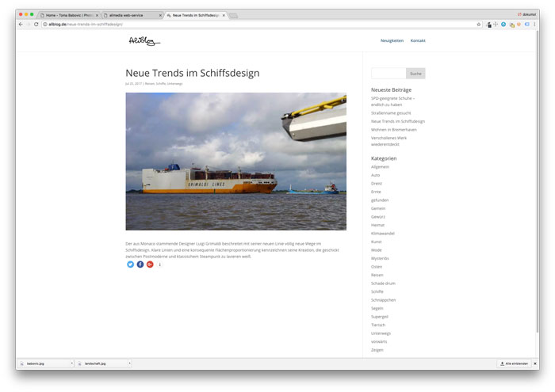The height and width of the screenshot is (392, 555).
Task: Open category 'Ernte'
Action: pos(376,192)
